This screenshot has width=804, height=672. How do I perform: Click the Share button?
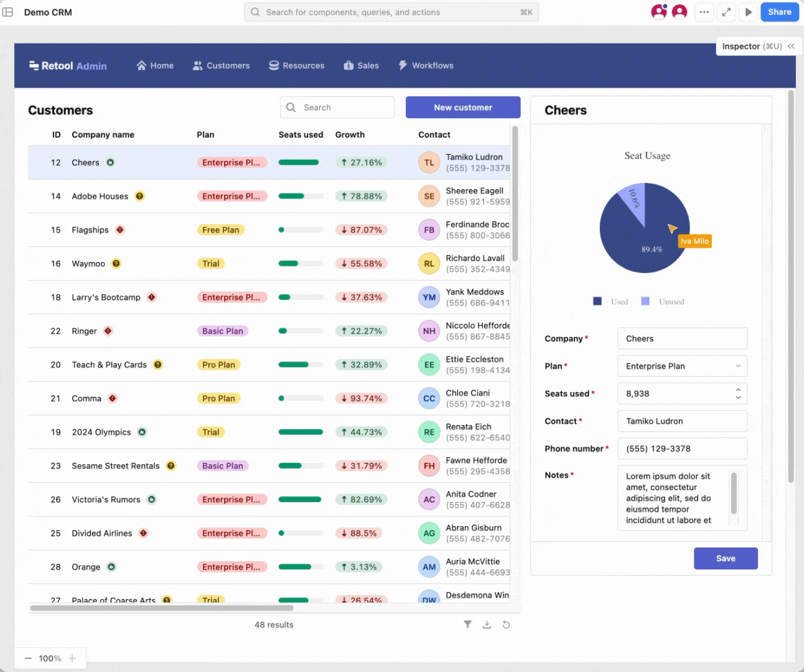tap(779, 12)
